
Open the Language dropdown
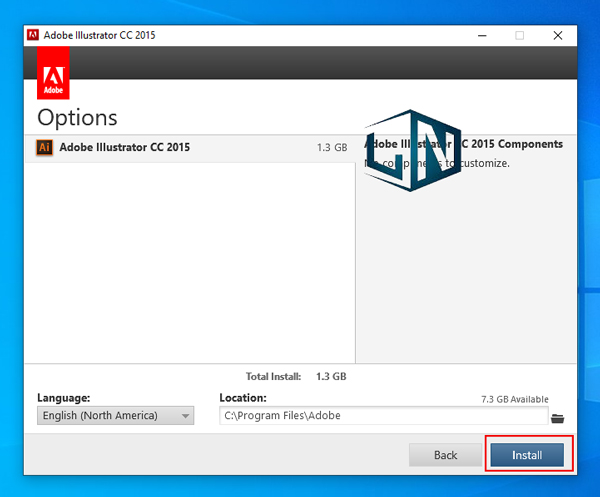[116, 416]
